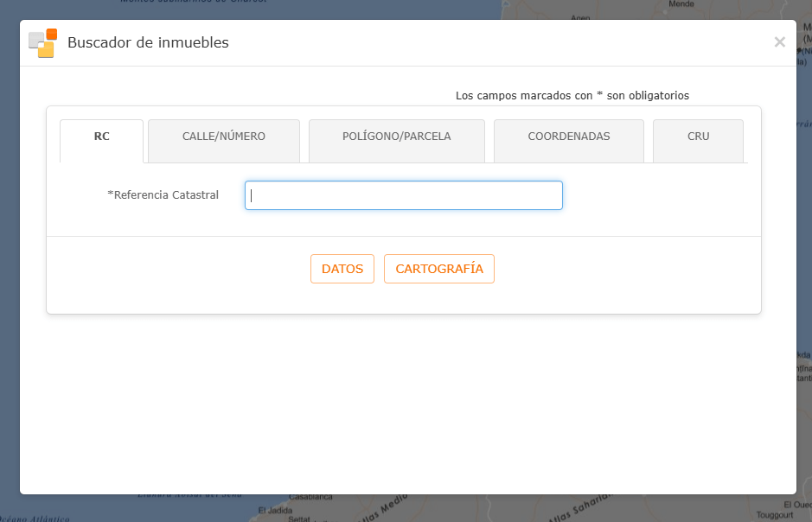This screenshot has width=812, height=522.
Task: Open the CALLE/NÚMERO search tab
Action: coord(223,136)
